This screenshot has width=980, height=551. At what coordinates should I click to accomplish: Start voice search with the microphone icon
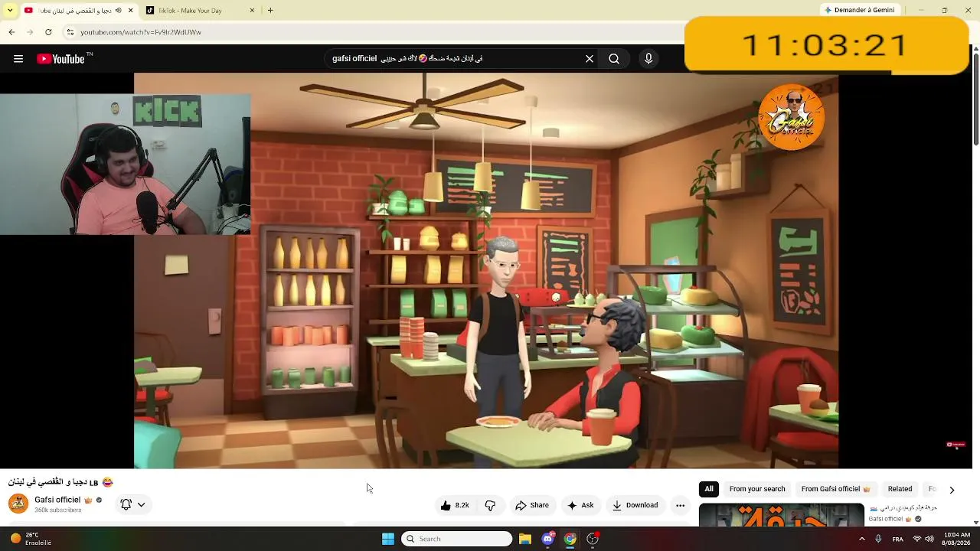click(648, 59)
